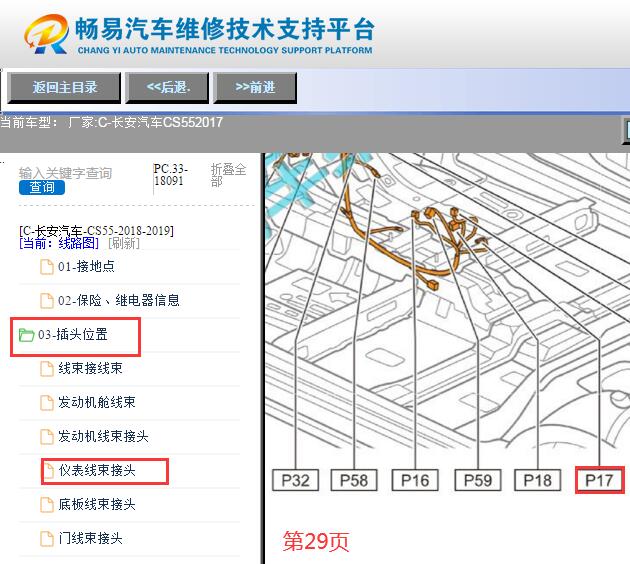Go forward with the >>前进 button
Viewport: 630px width, 564px height.
pyautogui.click(x=255, y=88)
